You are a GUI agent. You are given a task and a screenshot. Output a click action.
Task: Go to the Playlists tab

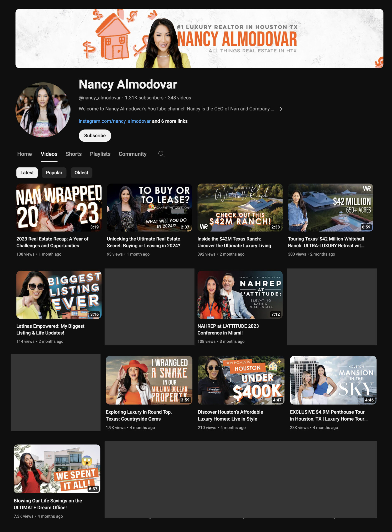(x=100, y=154)
